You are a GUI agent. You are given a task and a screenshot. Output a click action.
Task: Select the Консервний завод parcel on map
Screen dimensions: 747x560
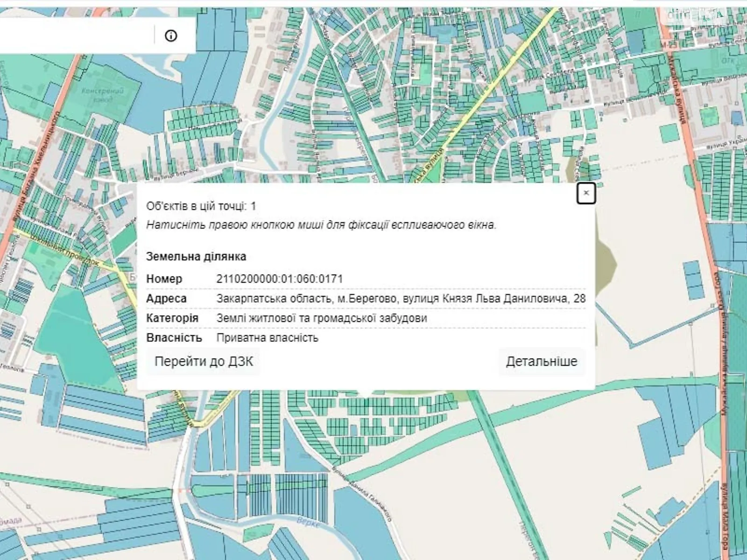coord(102,95)
